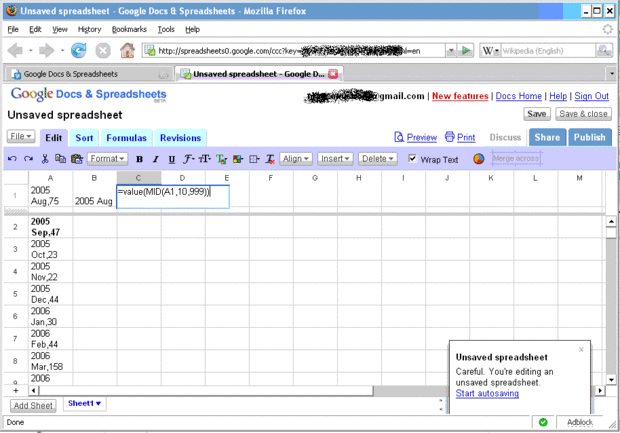Reload the page with Refresh icon
Screen dimensions: 620x433
click(x=79, y=51)
